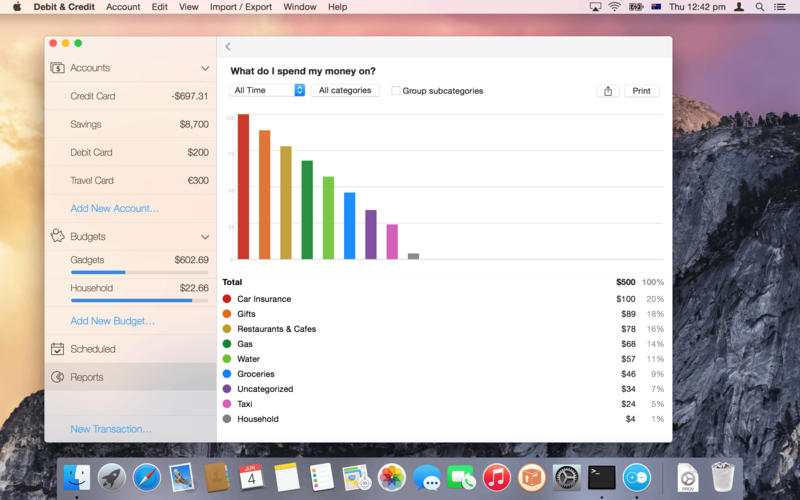The width and height of the screenshot is (800, 500).
Task: Enable Group subcategories checkbox
Action: pyautogui.click(x=396, y=91)
